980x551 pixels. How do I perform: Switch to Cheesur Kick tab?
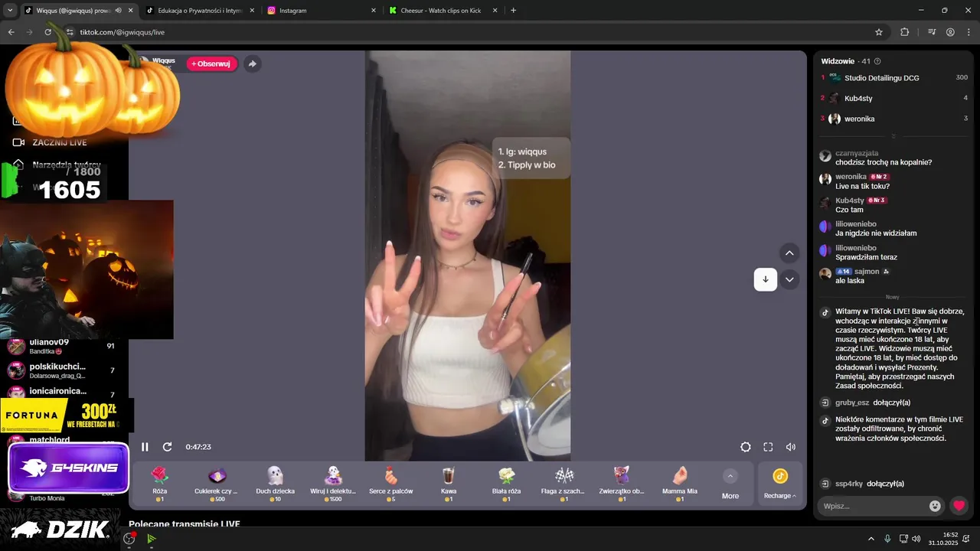(x=443, y=11)
